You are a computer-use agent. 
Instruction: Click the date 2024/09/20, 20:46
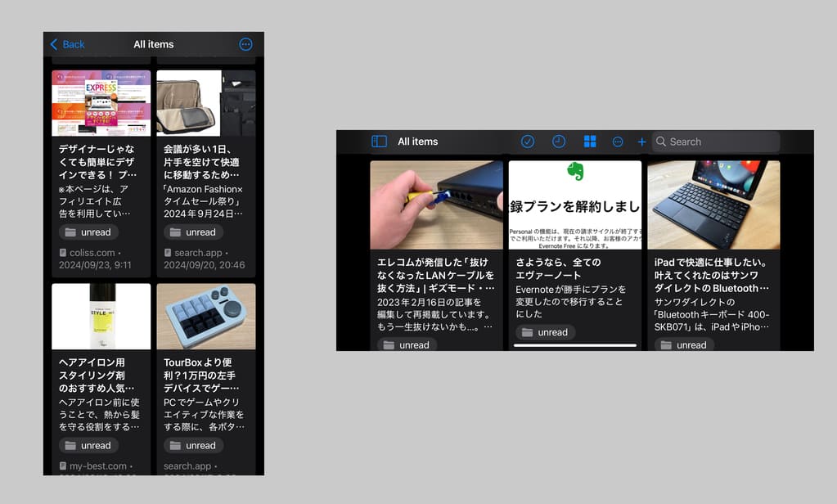[x=205, y=265]
